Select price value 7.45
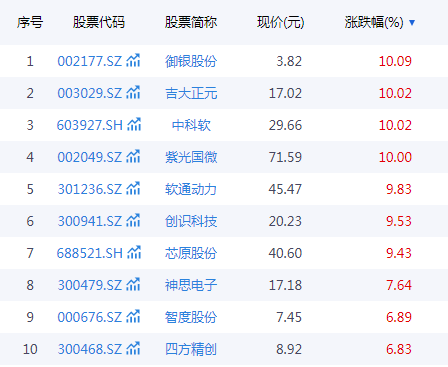 (x=289, y=317)
